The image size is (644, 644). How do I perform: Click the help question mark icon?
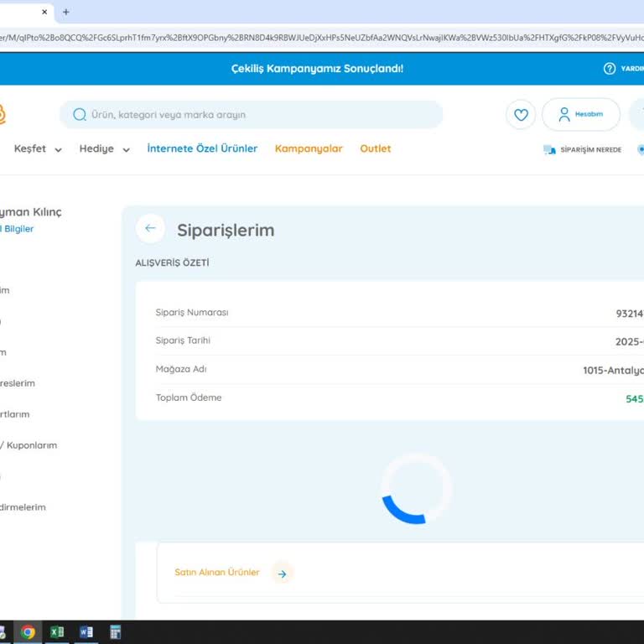click(610, 69)
